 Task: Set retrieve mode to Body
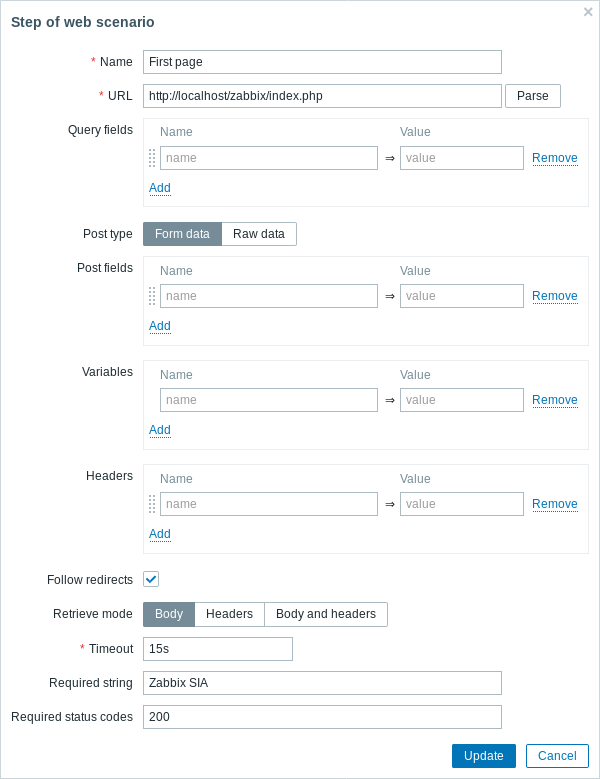(x=169, y=614)
